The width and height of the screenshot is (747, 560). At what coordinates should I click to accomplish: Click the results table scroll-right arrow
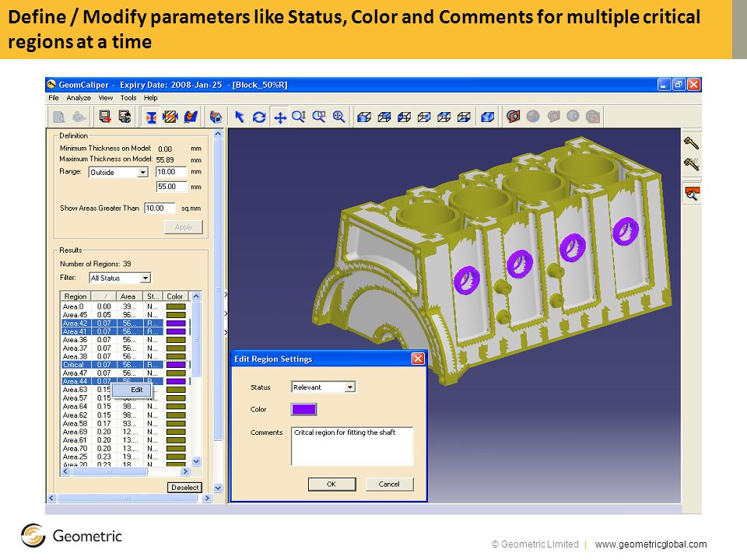coord(185,471)
